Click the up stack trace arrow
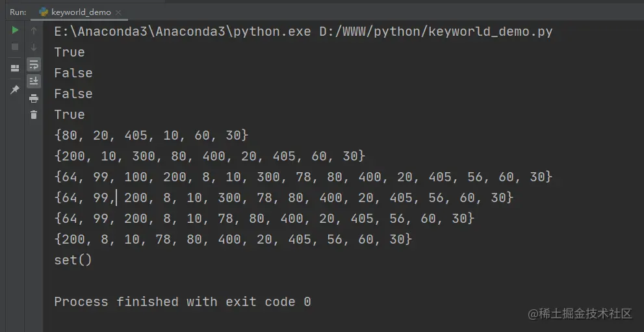The image size is (644, 332). point(34,31)
